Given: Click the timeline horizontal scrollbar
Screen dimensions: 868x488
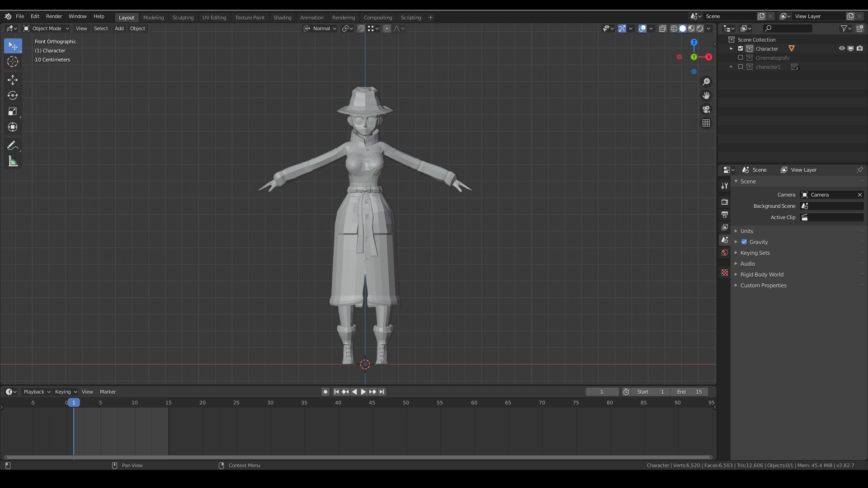Looking at the screenshot, I should 358,457.
